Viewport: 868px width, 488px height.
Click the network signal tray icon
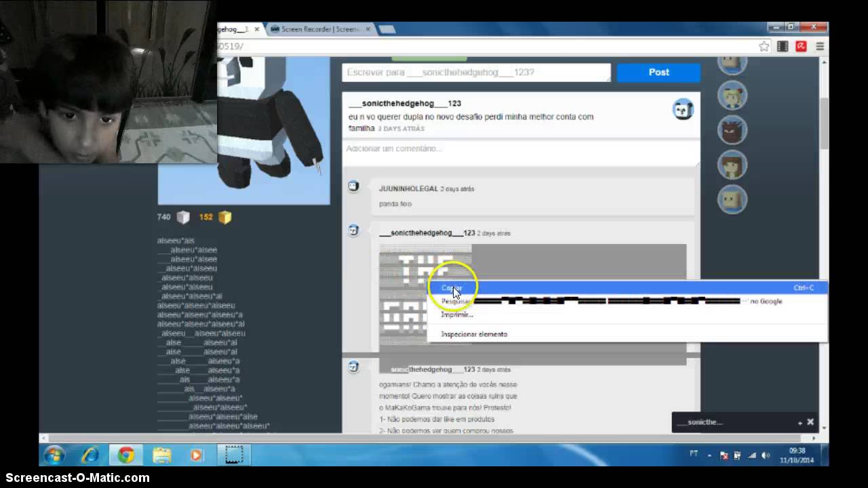coord(751,455)
